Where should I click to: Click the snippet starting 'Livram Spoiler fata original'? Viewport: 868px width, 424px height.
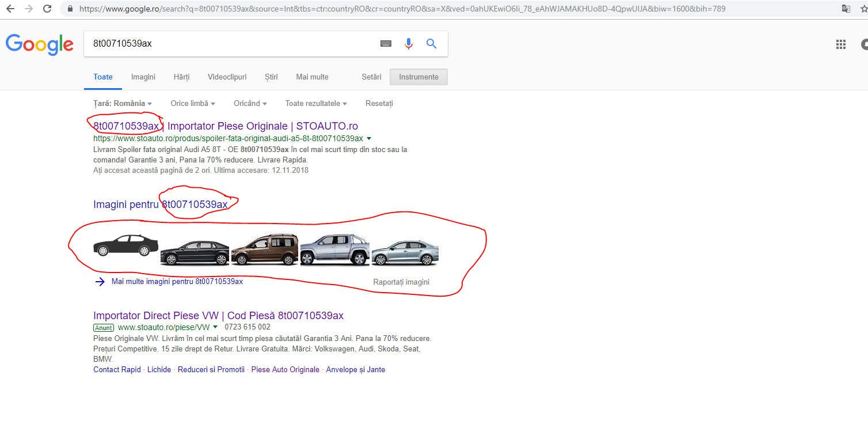[x=250, y=154]
